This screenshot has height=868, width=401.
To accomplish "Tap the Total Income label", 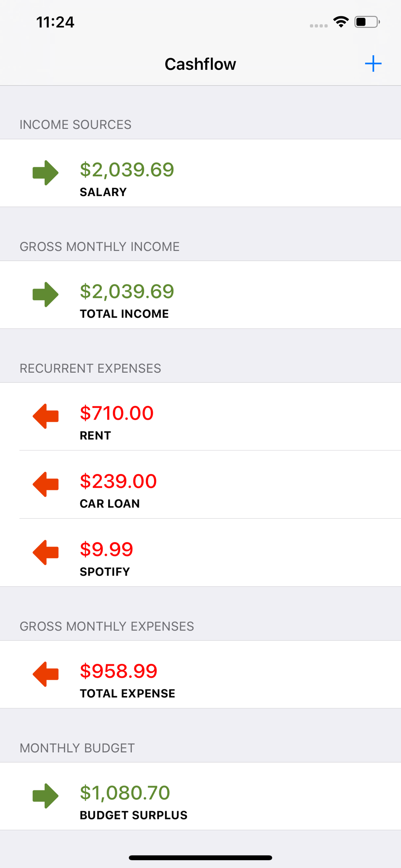I will (124, 314).
